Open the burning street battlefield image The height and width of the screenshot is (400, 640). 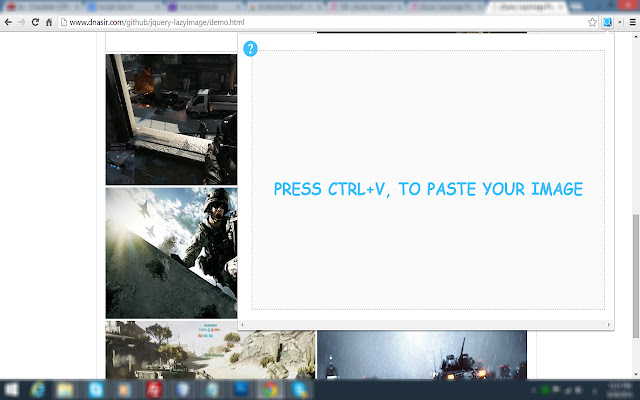(171, 119)
